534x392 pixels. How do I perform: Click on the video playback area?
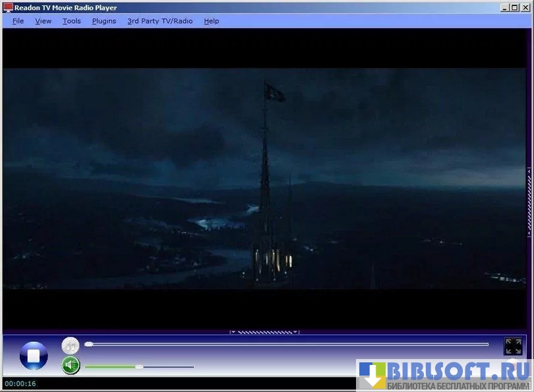[x=264, y=178]
